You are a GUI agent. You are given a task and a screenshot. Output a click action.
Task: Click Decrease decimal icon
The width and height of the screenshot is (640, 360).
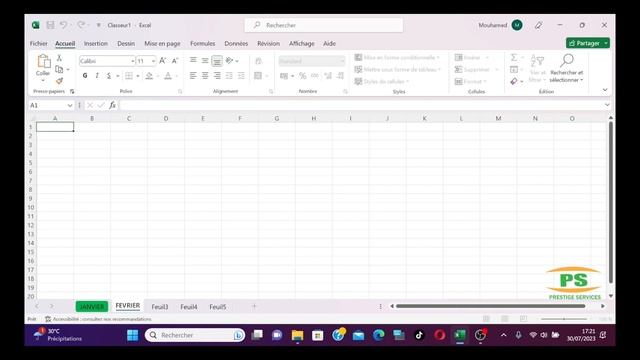coord(340,76)
